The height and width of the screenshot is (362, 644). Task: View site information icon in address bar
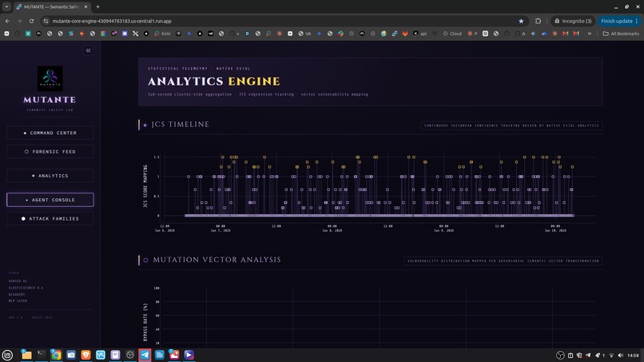(46, 21)
